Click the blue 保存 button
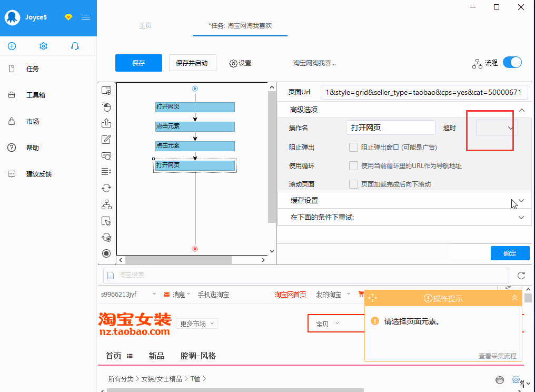Screen dimensions: 535x392 point(138,63)
